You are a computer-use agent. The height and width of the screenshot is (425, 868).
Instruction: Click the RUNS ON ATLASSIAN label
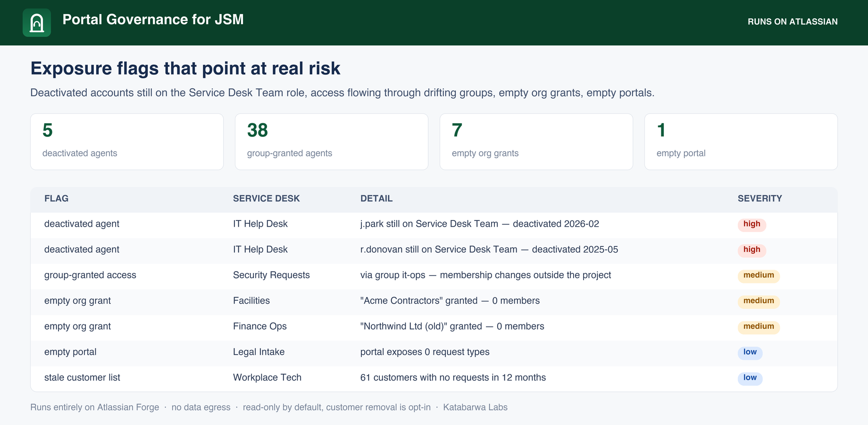tap(793, 22)
